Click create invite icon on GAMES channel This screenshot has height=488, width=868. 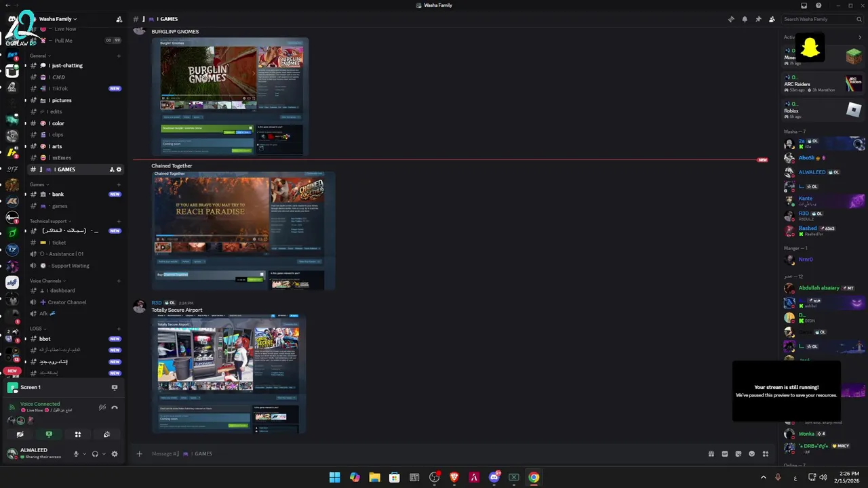click(x=112, y=169)
